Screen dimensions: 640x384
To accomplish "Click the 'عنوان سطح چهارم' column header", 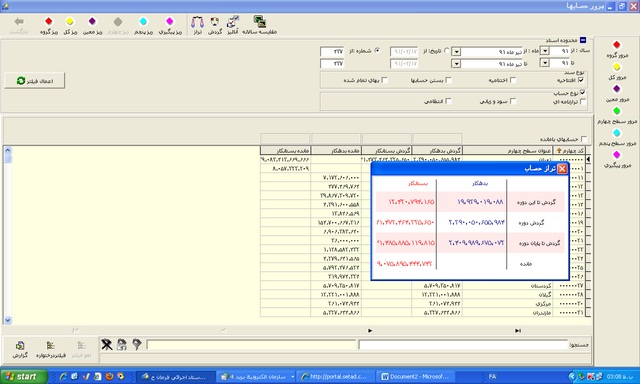I will pyautogui.click(x=508, y=151).
